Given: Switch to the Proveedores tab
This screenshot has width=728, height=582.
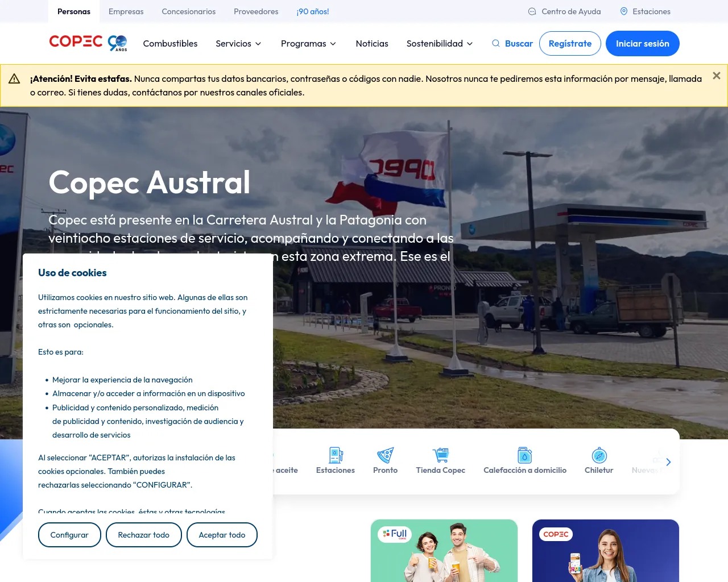Looking at the screenshot, I should coord(256,11).
